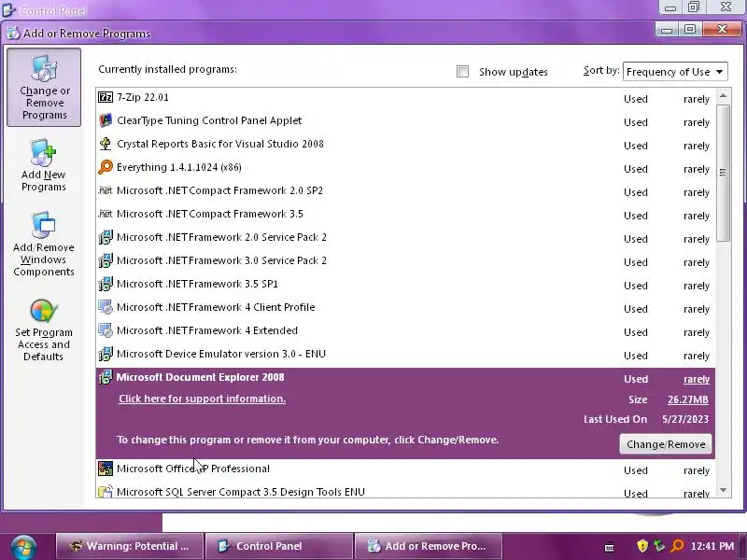Click the security shield tray icon
Screen dimensions: 747x560
coord(642,546)
